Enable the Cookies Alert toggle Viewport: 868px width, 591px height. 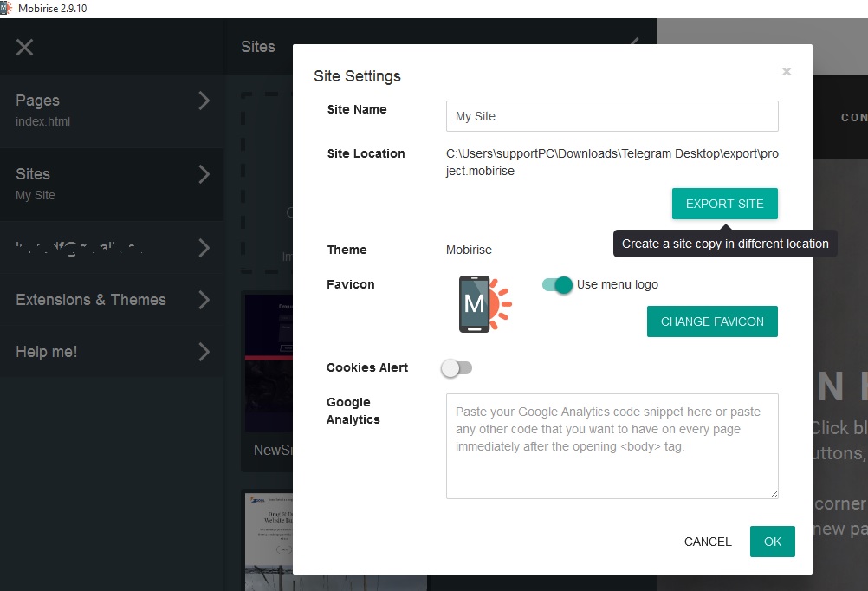(457, 368)
